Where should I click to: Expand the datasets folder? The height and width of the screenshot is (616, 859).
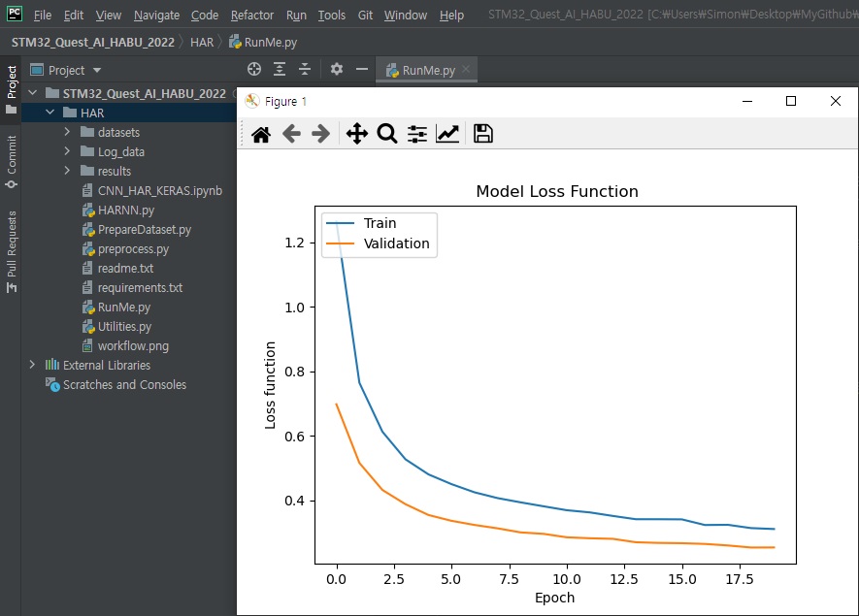tap(67, 132)
